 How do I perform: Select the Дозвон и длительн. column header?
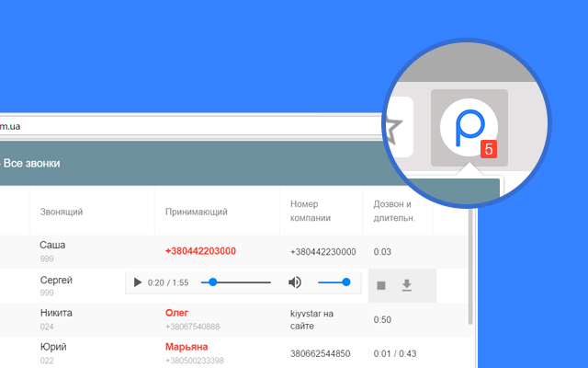(x=394, y=211)
